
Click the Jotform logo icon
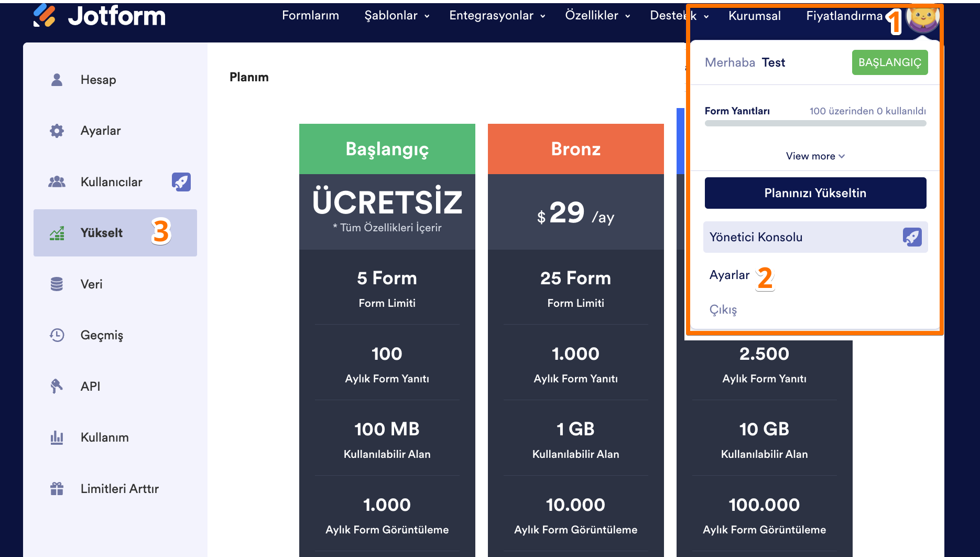point(45,16)
